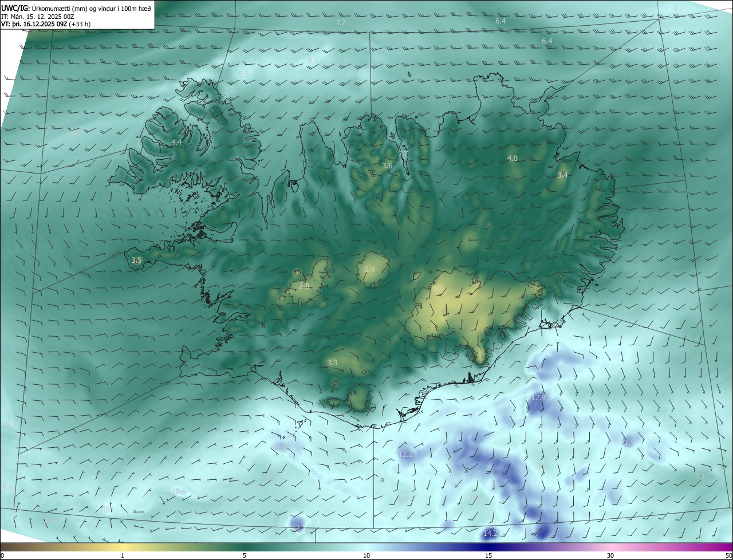Click the 10.6 value in the southwest sea
733x560 pixels.
point(179,491)
